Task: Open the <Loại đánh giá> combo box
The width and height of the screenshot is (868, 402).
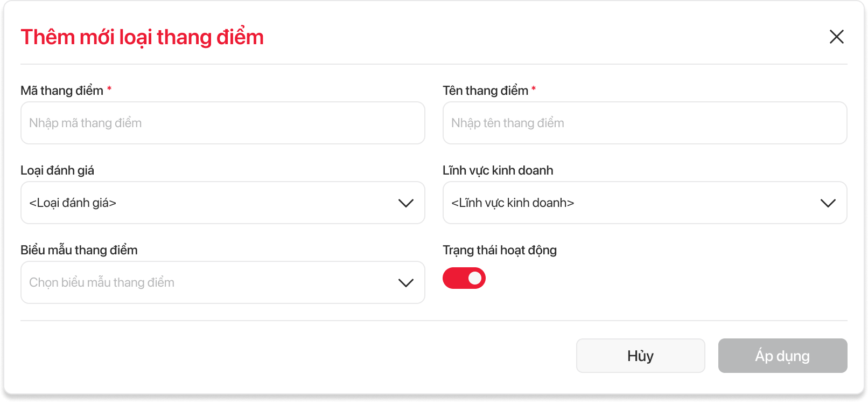Action: (215, 203)
